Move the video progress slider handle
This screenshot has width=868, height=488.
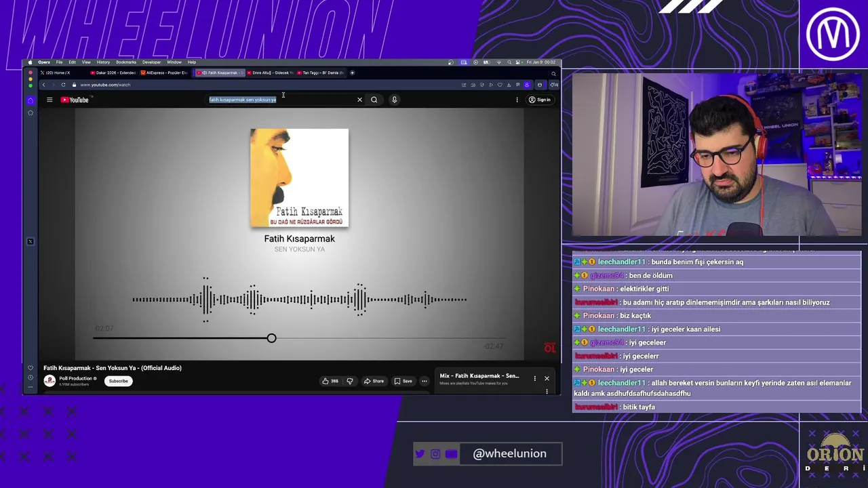pos(271,338)
